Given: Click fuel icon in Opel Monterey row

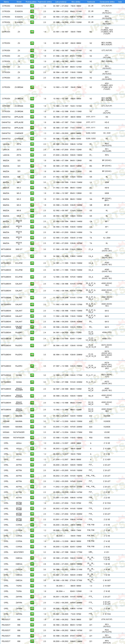Looking at the screenshot, I should pos(32,552).
